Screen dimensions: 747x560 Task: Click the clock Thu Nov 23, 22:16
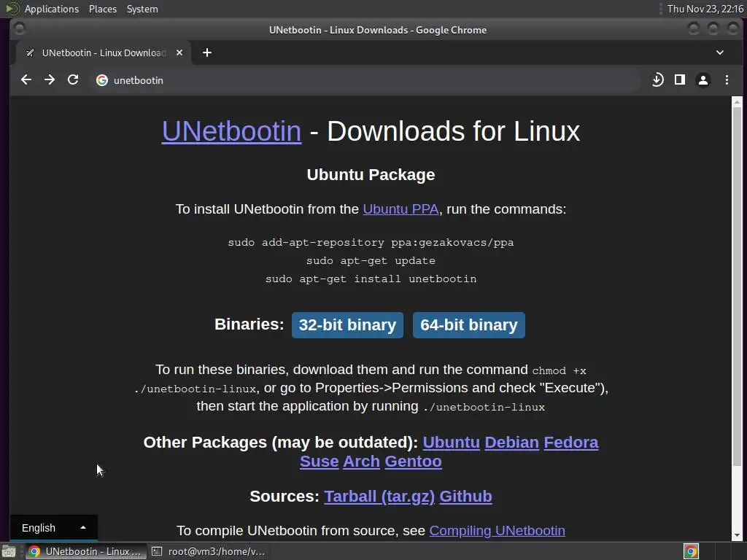point(705,9)
